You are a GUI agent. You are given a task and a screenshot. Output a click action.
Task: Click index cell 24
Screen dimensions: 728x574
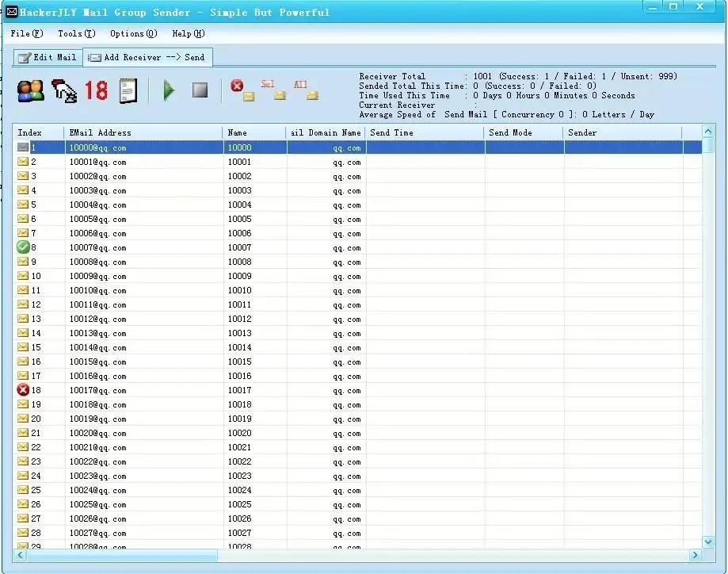coord(36,476)
